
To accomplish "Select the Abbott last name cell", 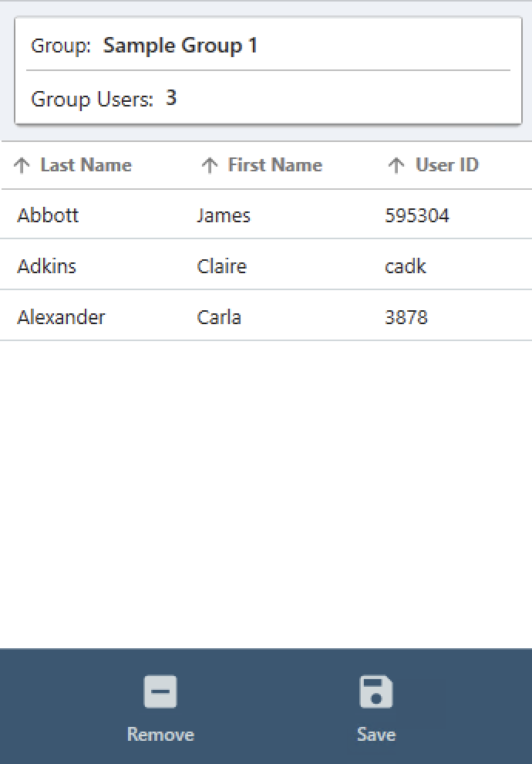I will click(48, 215).
